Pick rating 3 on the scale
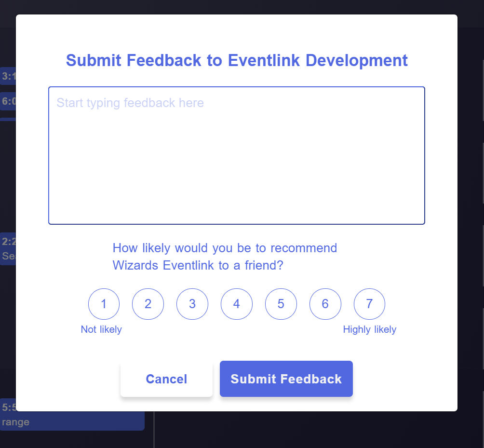This screenshot has width=484, height=448. pos(192,304)
